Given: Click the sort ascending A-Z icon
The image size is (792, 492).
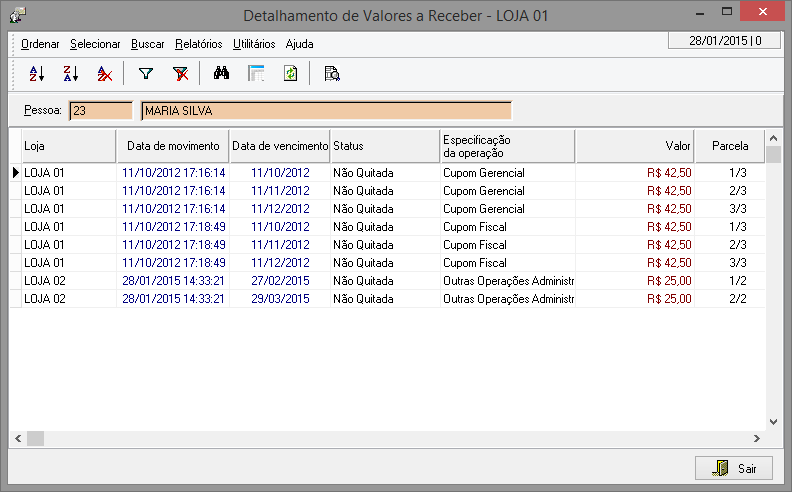Looking at the screenshot, I should 37,73.
